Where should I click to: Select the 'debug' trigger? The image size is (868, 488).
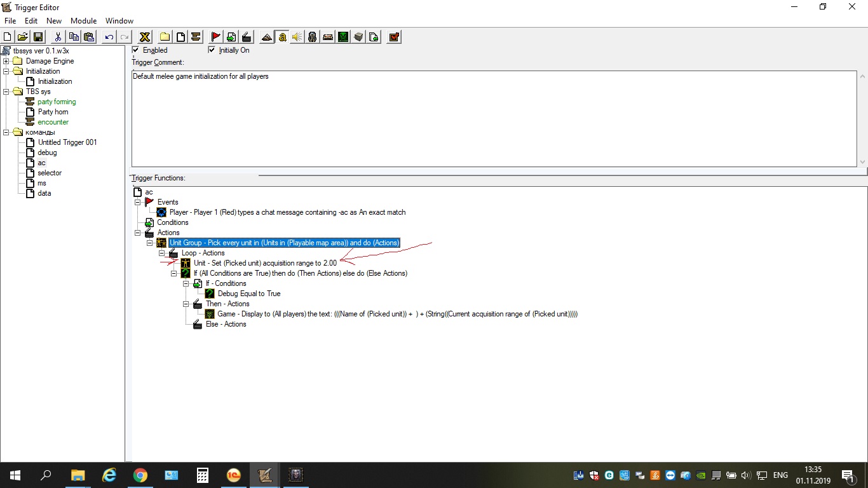(47, 152)
